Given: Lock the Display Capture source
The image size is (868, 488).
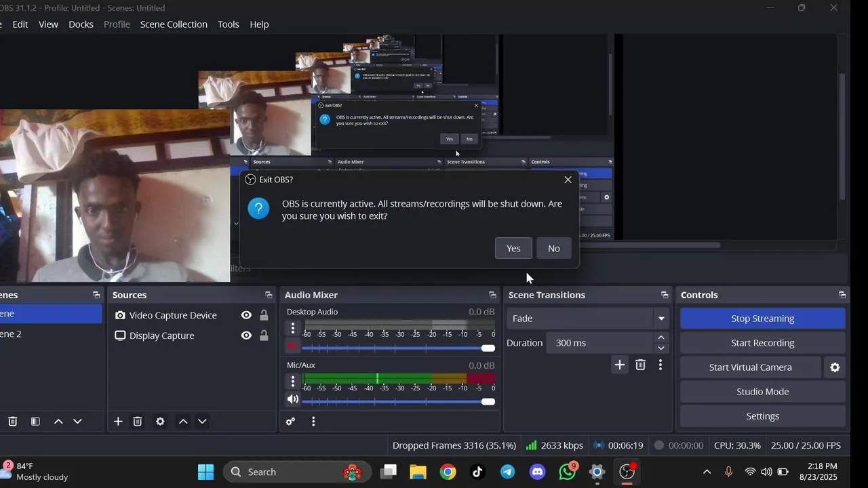Looking at the screenshot, I should pos(264,335).
